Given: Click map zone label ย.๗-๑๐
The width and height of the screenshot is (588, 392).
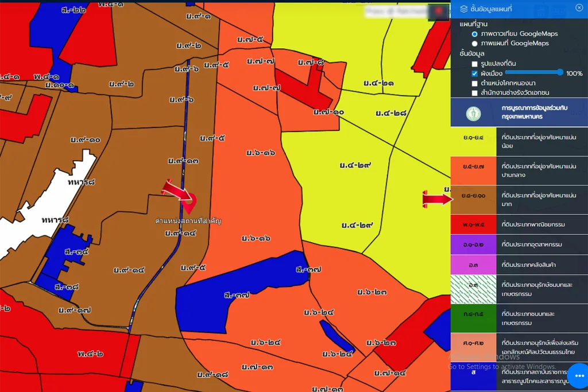Looking at the screenshot, I should click(x=328, y=112).
